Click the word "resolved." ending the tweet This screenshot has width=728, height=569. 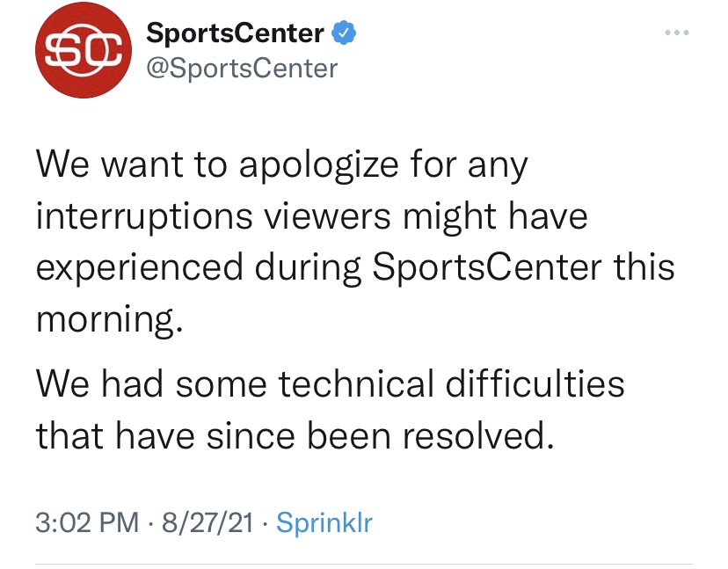[x=478, y=435]
